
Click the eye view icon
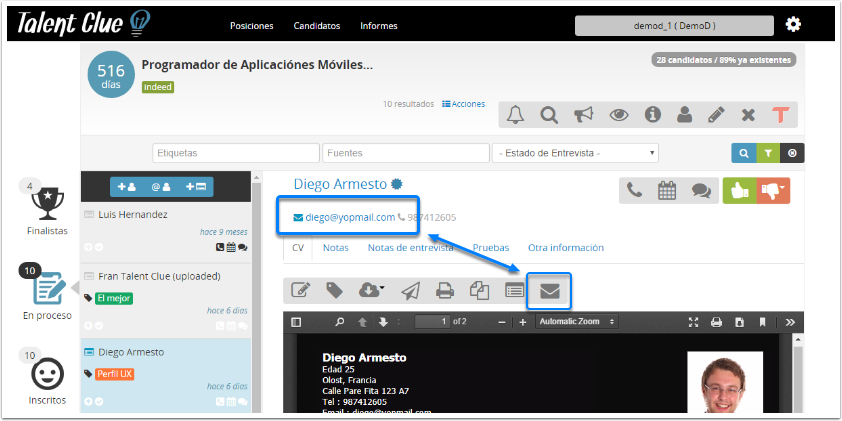619,115
